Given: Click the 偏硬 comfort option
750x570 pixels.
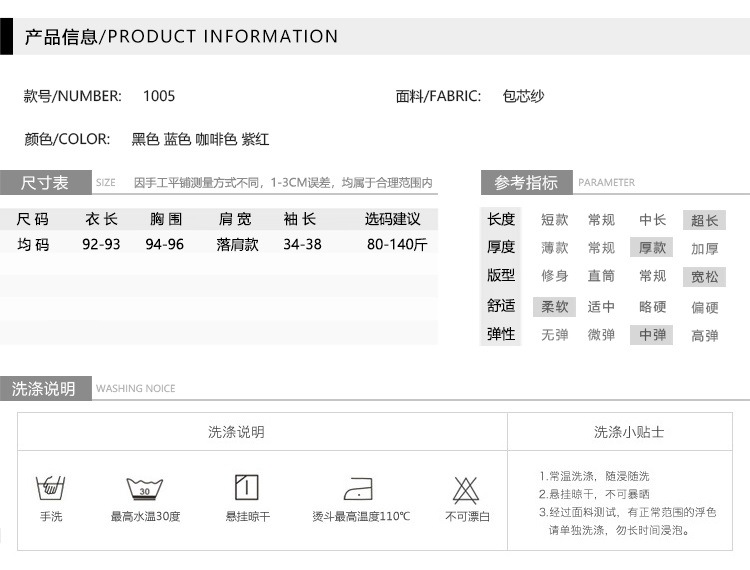Looking at the screenshot, I should point(705,307).
